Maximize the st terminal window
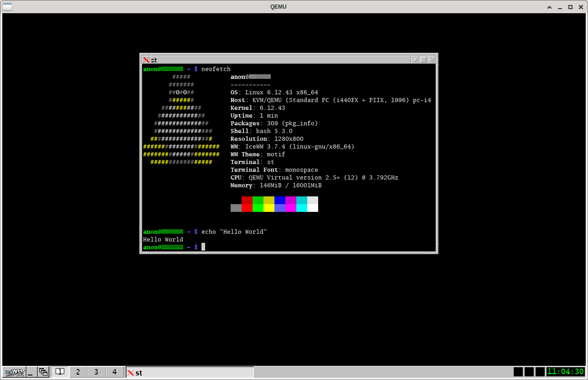 coord(423,60)
